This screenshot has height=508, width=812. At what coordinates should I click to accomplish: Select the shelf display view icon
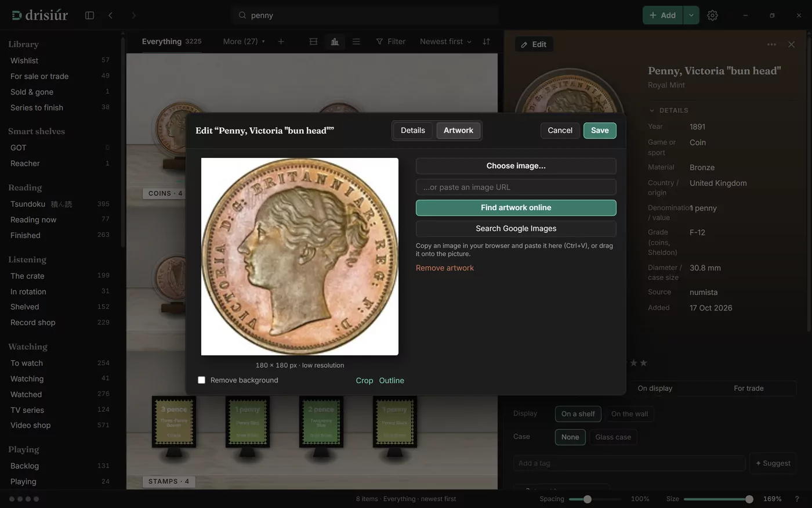click(x=335, y=41)
